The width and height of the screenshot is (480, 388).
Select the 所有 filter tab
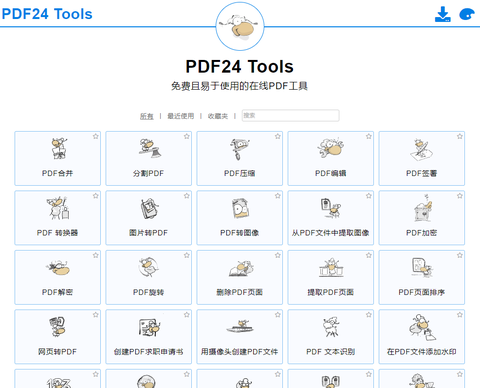tap(147, 116)
